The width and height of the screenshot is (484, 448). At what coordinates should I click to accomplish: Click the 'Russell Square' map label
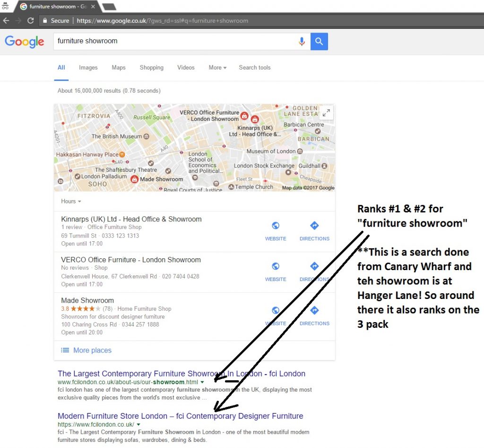coord(152,117)
